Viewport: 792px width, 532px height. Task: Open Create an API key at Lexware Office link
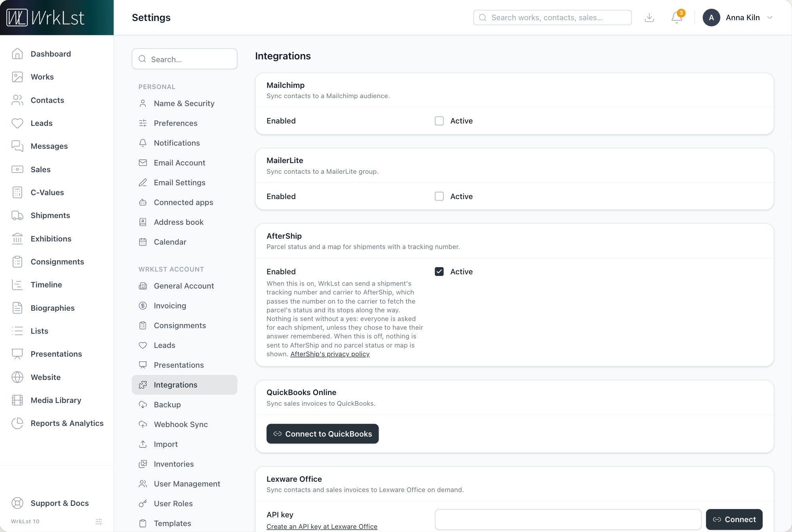pyautogui.click(x=322, y=526)
